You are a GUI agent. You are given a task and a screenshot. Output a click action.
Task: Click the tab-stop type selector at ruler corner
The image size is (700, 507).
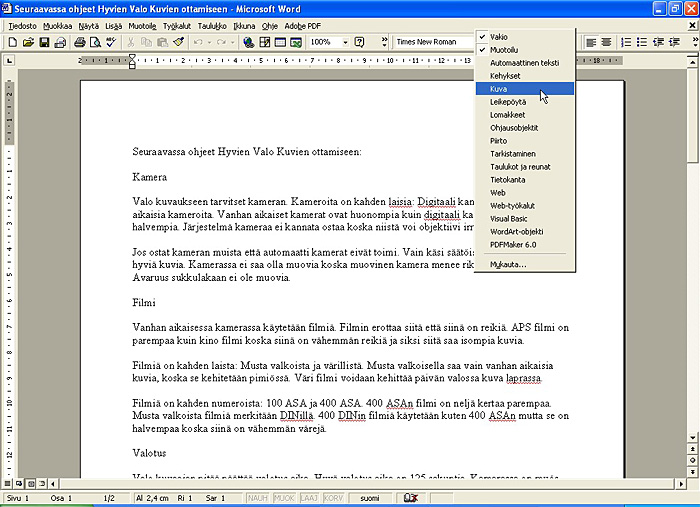click(9, 61)
